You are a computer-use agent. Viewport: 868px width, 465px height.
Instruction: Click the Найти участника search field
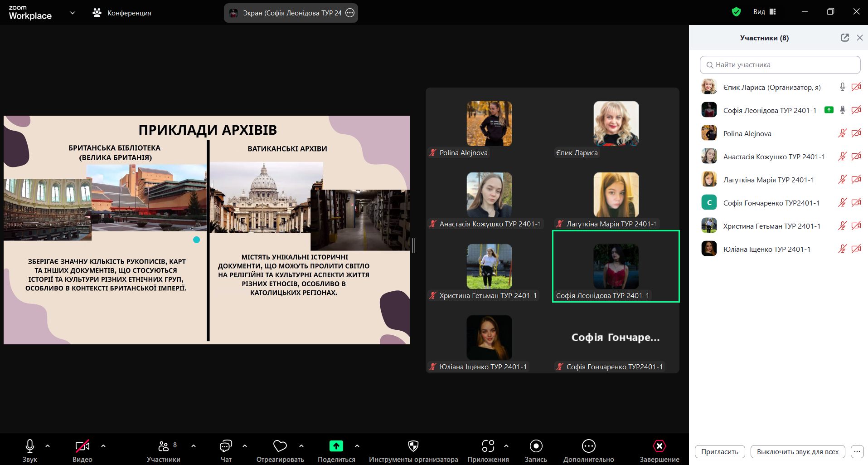780,65
